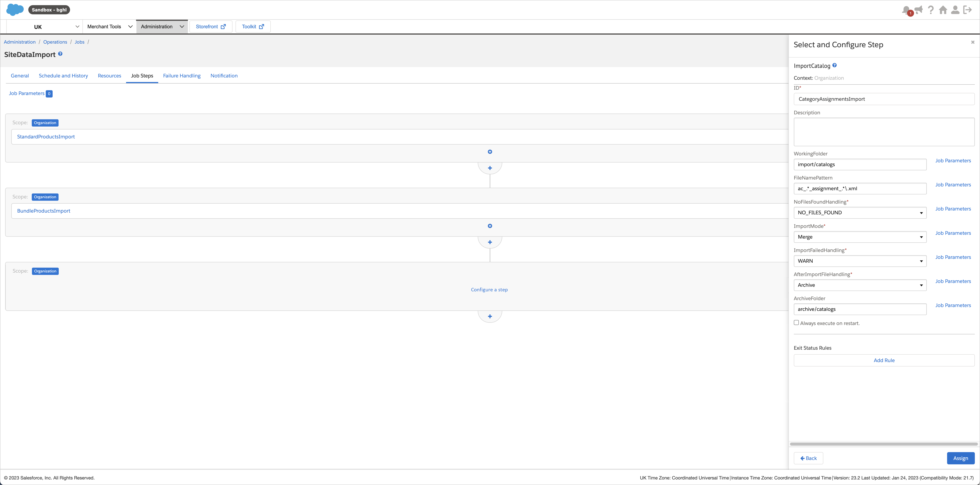The width and height of the screenshot is (980, 485).
Task: Click the help icon next to ImportCatalog
Action: tap(834, 65)
